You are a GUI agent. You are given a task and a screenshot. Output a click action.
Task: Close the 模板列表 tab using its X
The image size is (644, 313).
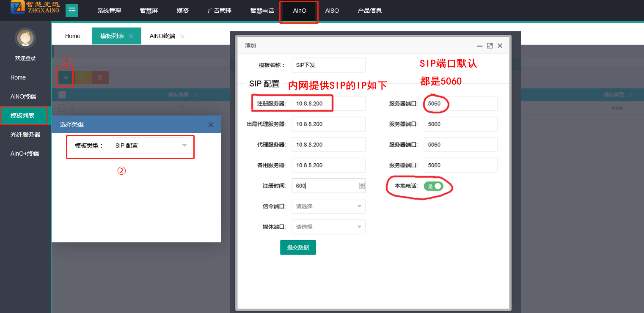pos(131,36)
